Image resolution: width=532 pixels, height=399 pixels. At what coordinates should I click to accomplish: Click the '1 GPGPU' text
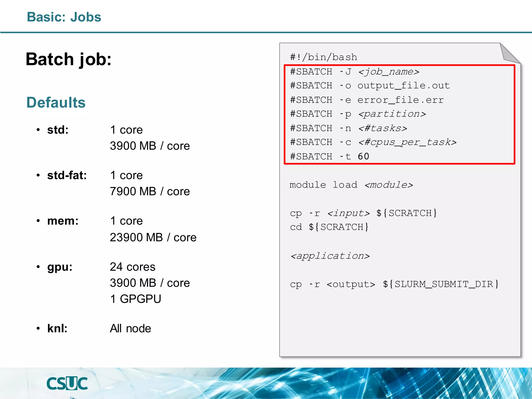tap(136, 299)
